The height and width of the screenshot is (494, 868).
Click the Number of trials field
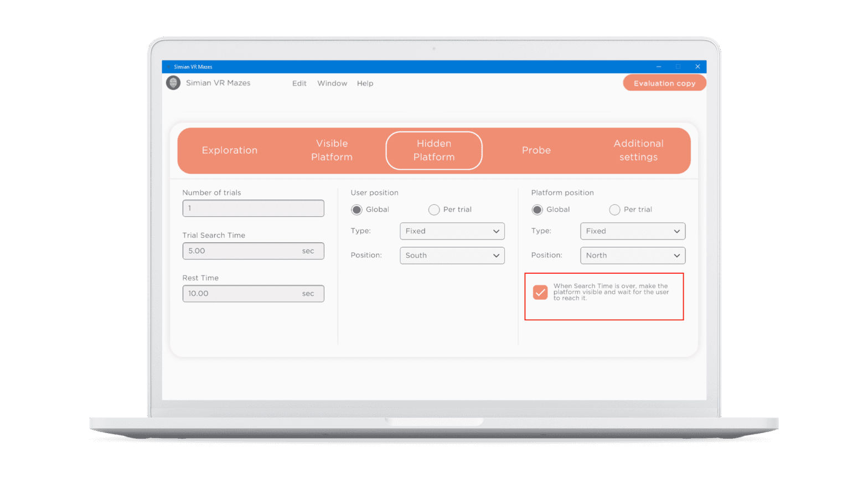pos(253,209)
